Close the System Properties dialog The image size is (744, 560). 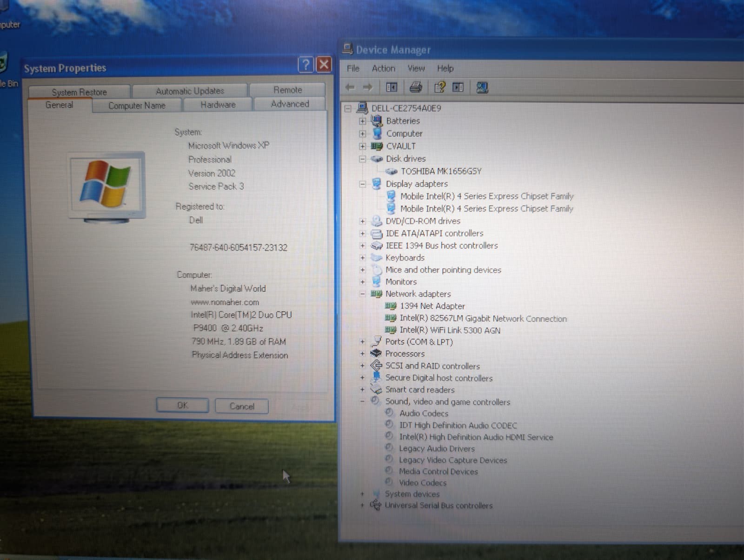[x=324, y=65]
